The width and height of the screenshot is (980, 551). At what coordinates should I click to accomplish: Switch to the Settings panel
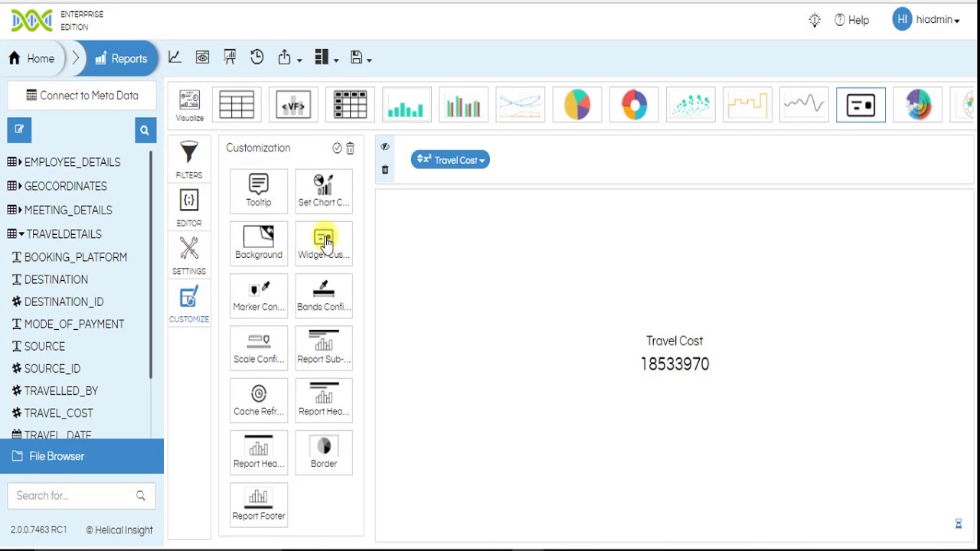tap(189, 256)
